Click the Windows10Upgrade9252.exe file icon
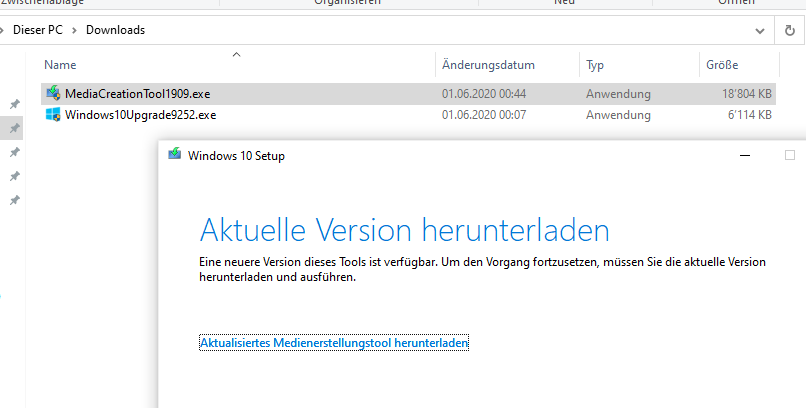806x408 pixels. pyautogui.click(x=53, y=115)
